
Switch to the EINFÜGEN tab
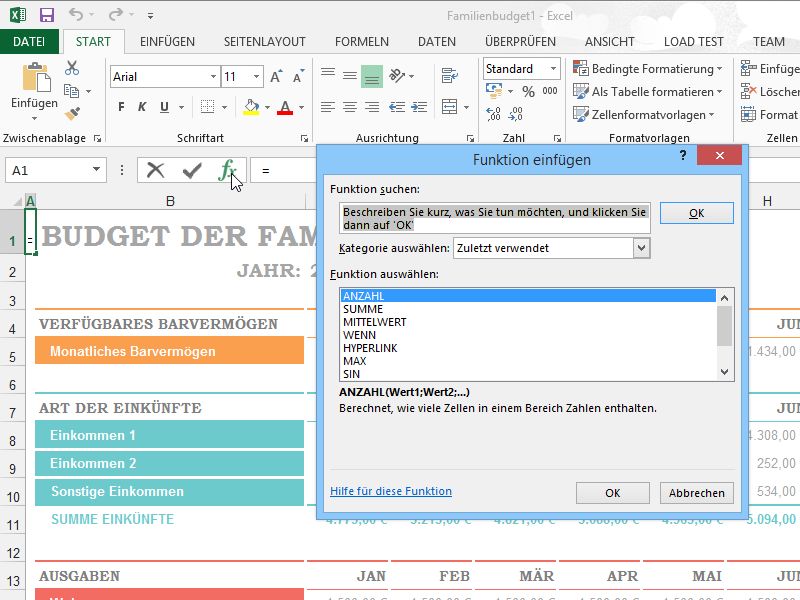click(x=167, y=42)
